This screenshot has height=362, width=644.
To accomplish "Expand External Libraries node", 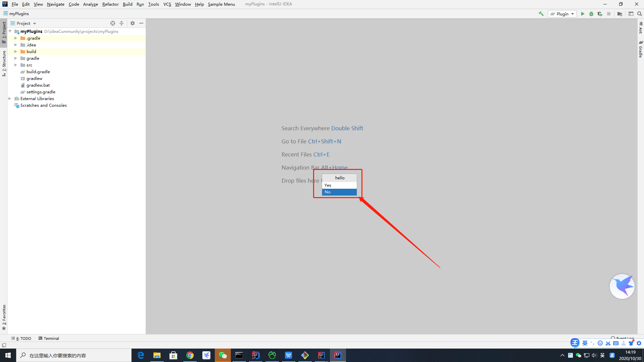I will tap(10, 98).
